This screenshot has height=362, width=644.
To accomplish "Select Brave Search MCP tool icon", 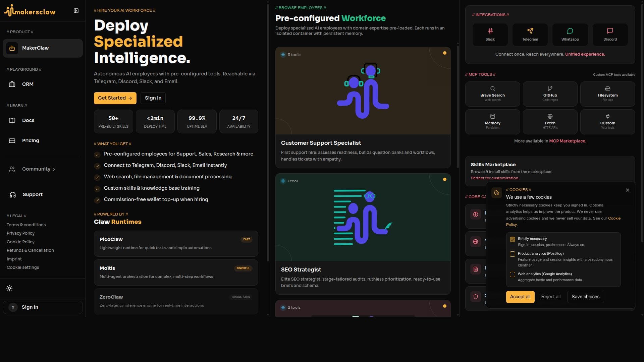I will (x=492, y=88).
